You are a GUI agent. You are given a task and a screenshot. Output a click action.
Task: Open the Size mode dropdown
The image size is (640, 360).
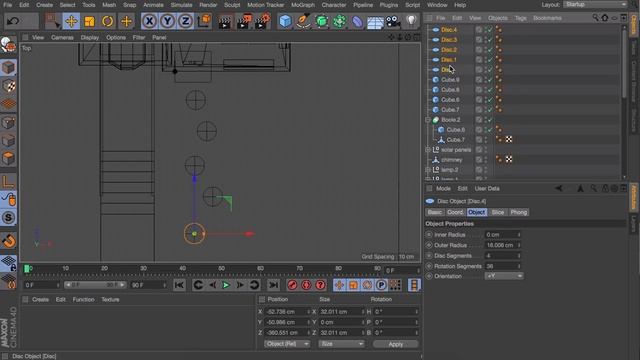tap(341, 344)
